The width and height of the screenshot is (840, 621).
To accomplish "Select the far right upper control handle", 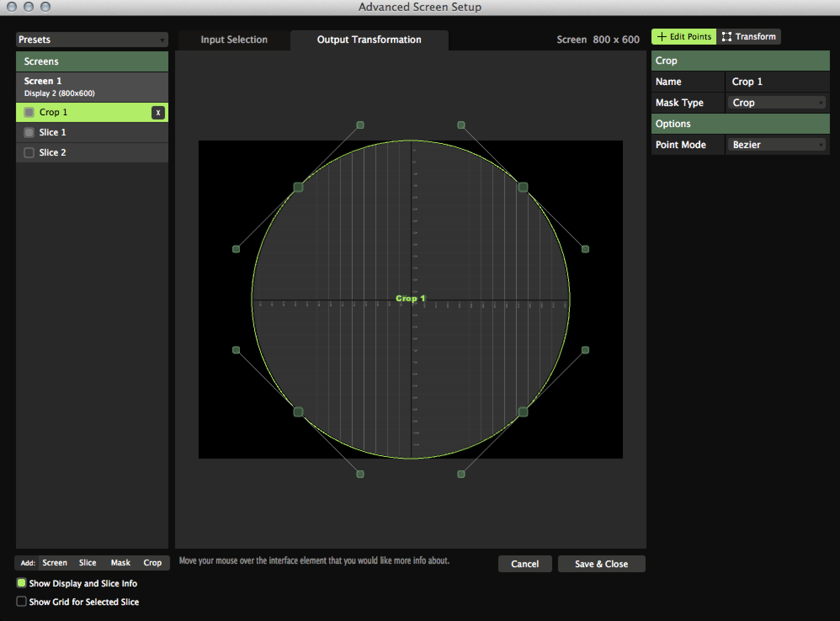I will coord(585,249).
